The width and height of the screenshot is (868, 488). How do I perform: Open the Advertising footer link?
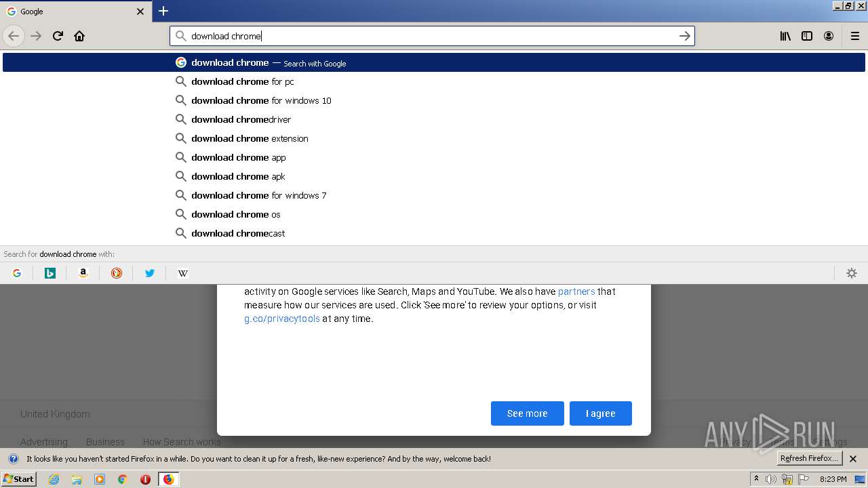click(44, 442)
